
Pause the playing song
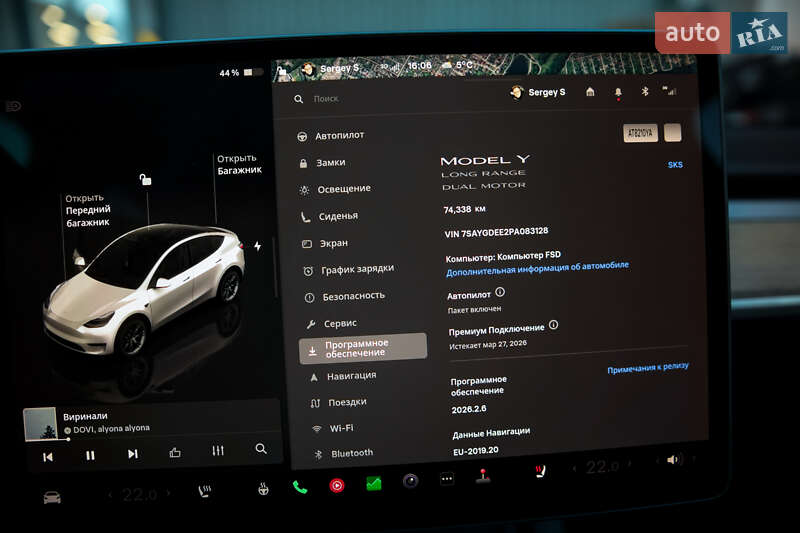point(90,455)
